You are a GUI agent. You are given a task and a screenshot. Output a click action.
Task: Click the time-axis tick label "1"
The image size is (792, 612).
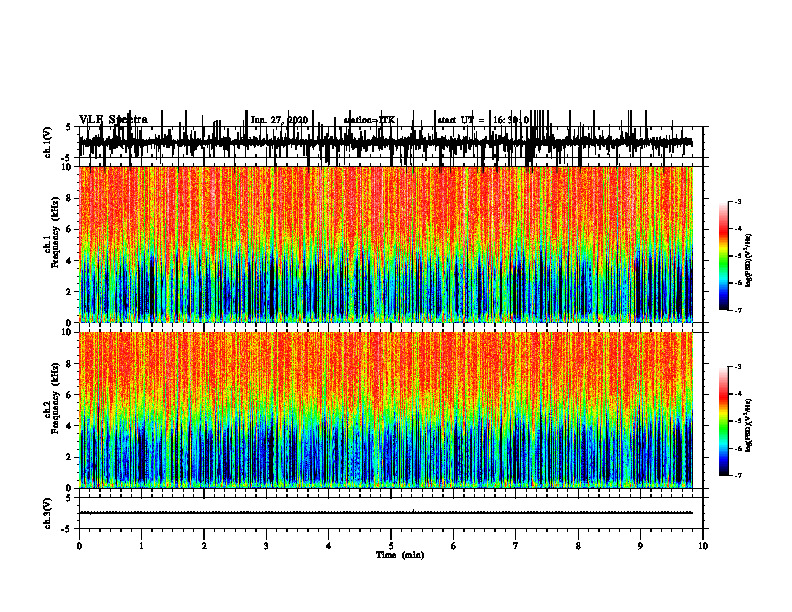pos(141,546)
